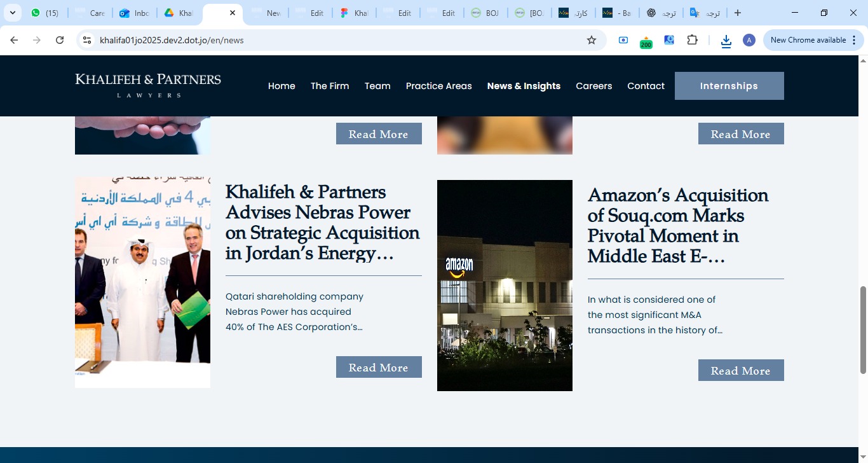This screenshot has width=868, height=463.
Task: Open the Khalifeh & Partners Advises Nebras Power headline
Action: click(323, 223)
